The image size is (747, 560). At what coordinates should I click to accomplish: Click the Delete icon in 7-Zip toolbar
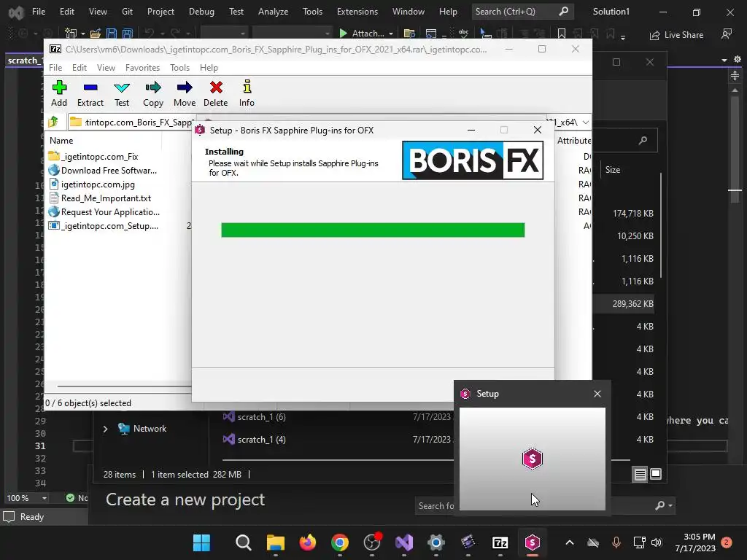point(216,93)
